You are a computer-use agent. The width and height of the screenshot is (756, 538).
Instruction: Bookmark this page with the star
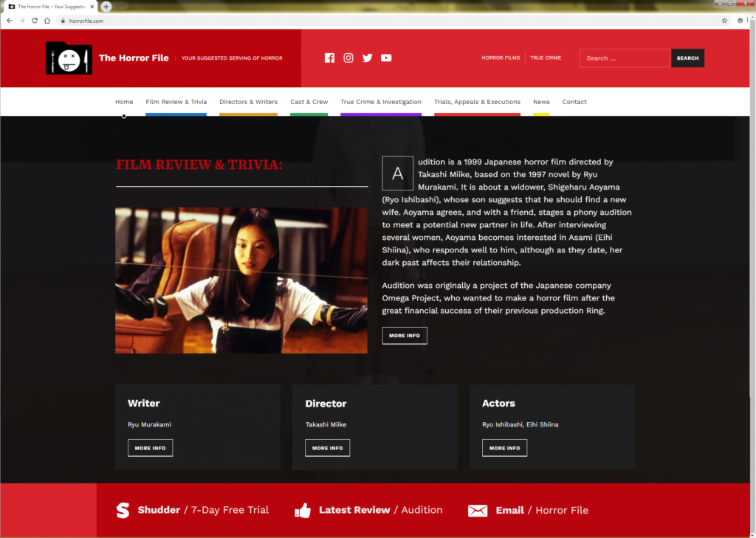(724, 21)
